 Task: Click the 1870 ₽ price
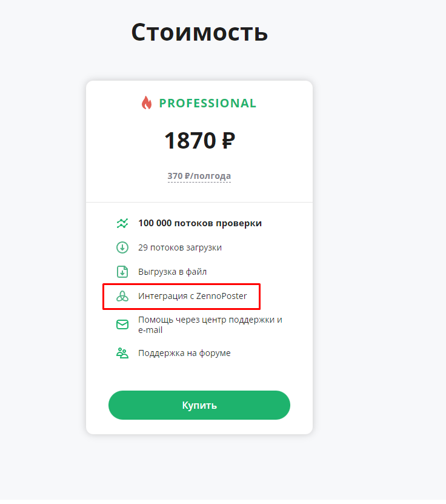point(200,141)
